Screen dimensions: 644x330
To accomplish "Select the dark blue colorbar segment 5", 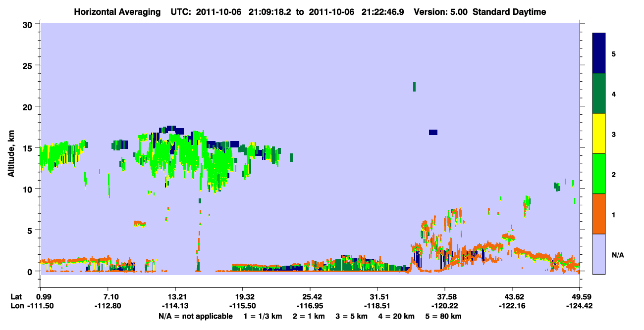I will [599, 53].
